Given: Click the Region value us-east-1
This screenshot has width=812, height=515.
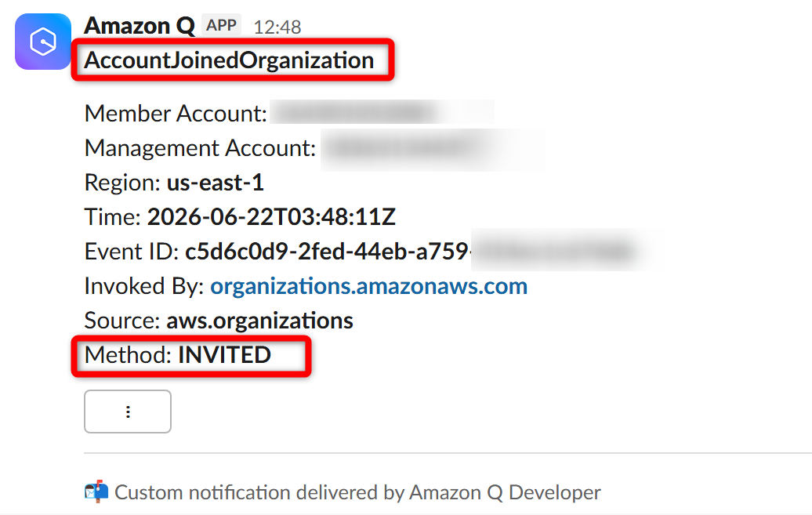Looking at the screenshot, I should [216, 183].
